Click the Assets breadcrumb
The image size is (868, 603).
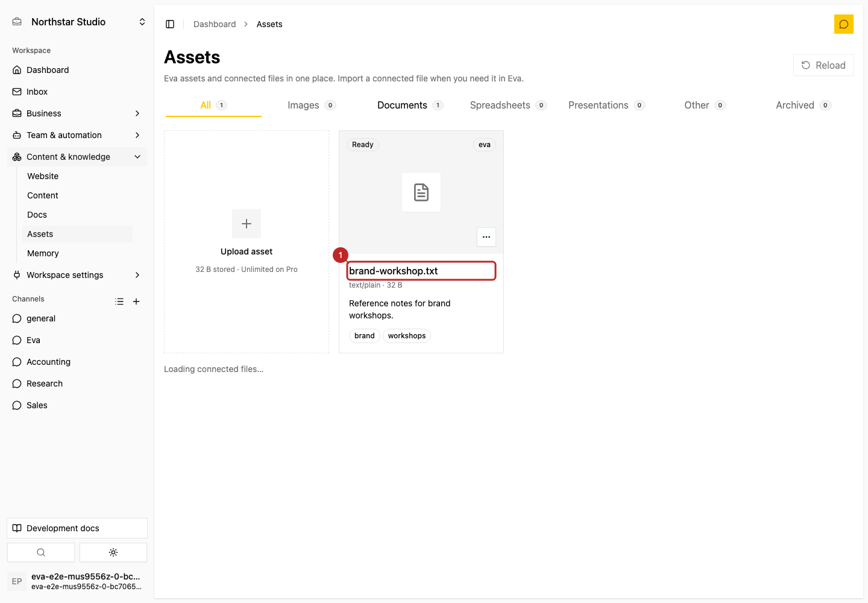point(269,24)
